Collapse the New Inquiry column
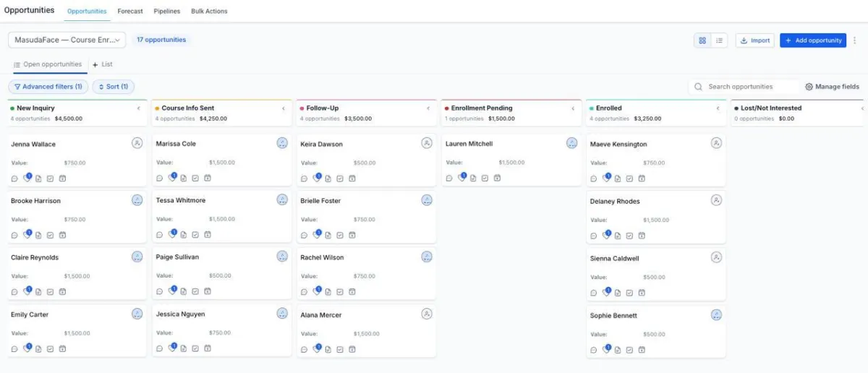Screen dimensions: 868x373 pos(138,108)
